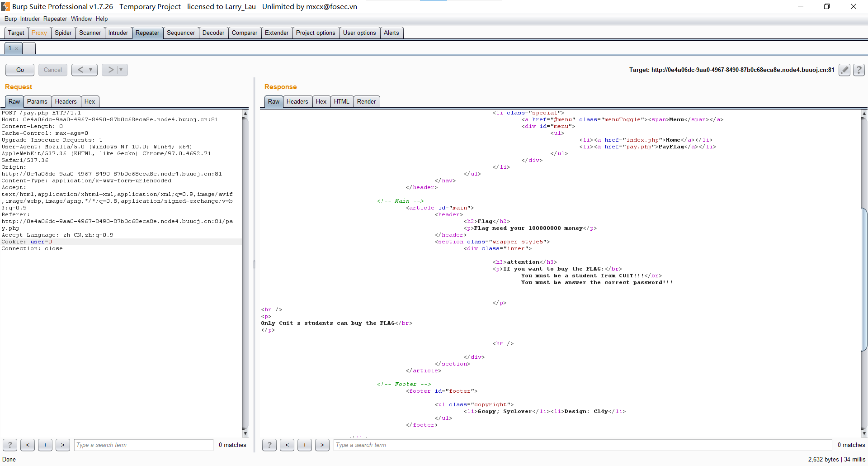Close Repeater tab 1 with its x

point(17,48)
